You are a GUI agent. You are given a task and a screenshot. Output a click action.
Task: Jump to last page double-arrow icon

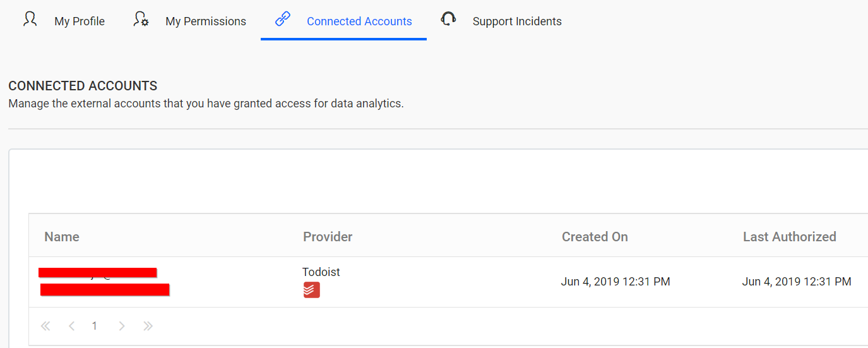148,326
